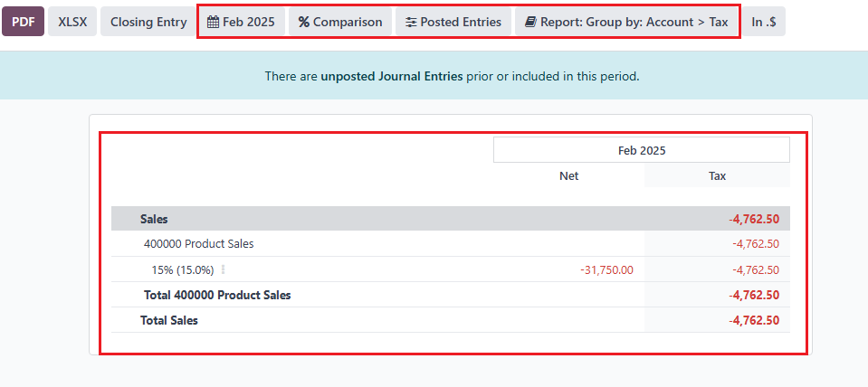The width and height of the screenshot is (868, 387).
Task: Click the Feb 2025 column header
Action: [x=641, y=150]
